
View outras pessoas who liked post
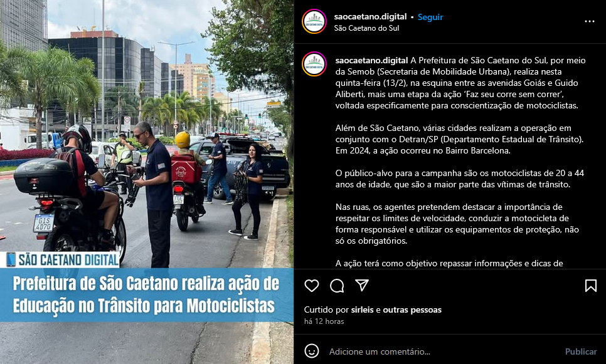click(412, 309)
